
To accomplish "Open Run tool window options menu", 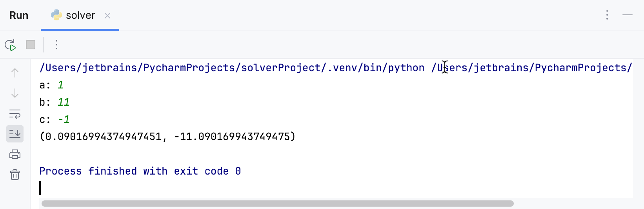I will 607,15.
